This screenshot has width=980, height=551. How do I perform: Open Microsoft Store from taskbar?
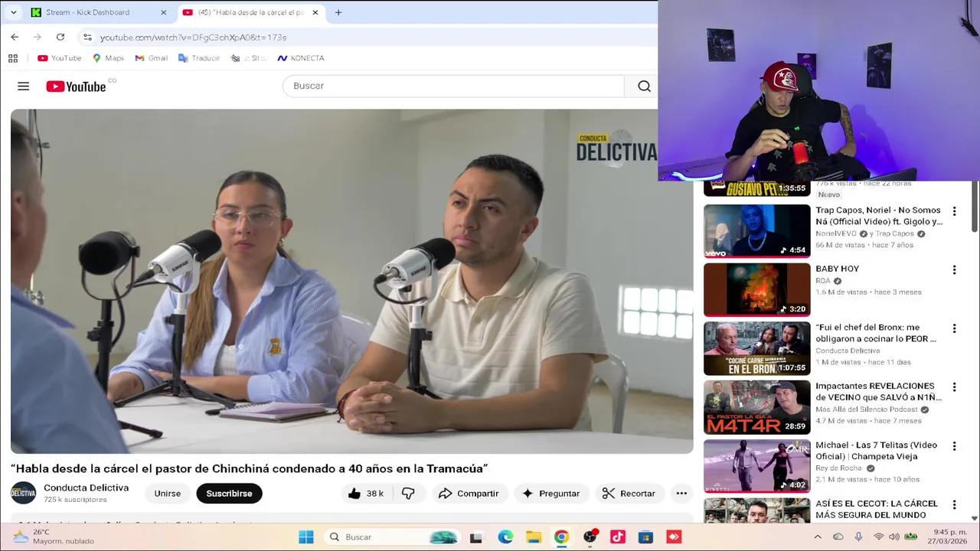645,537
